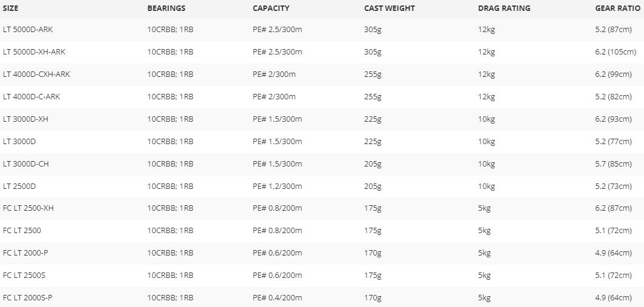Click the LT 4000D-CXH-ARK model name
This screenshot has width=644, height=307.
(x=36, y=74)
